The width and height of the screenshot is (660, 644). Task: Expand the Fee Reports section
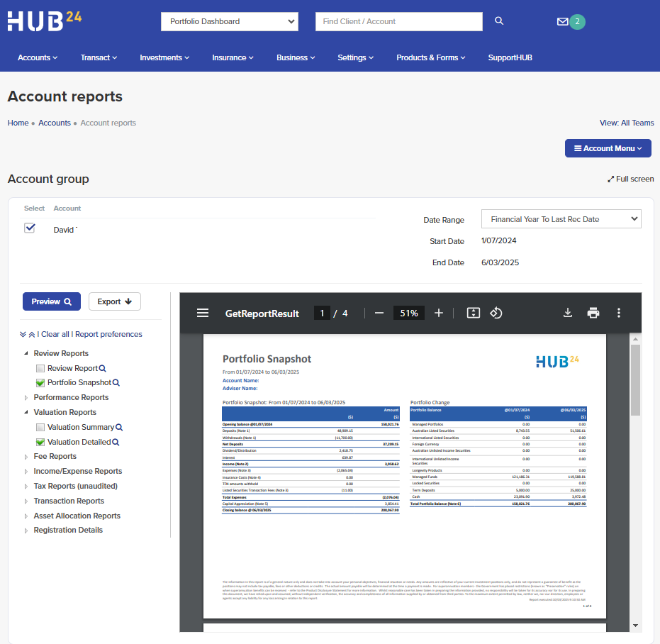[26, 457]
